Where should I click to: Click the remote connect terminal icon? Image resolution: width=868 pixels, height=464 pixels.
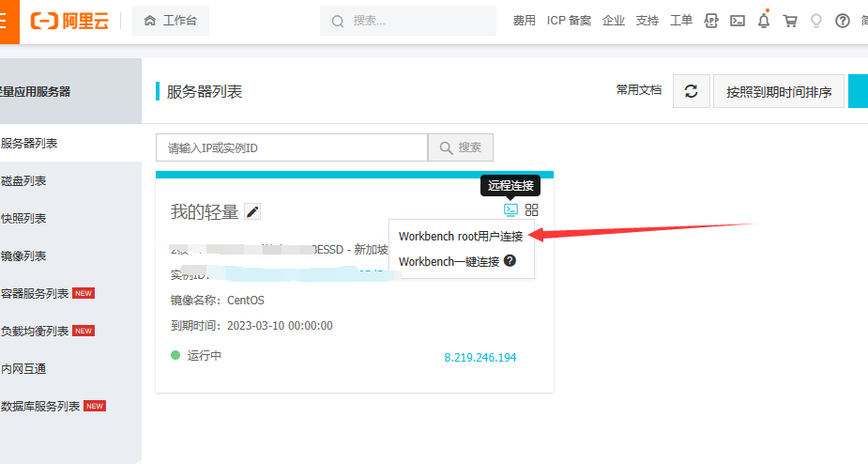pyautogui.click(x=510, y=209)
